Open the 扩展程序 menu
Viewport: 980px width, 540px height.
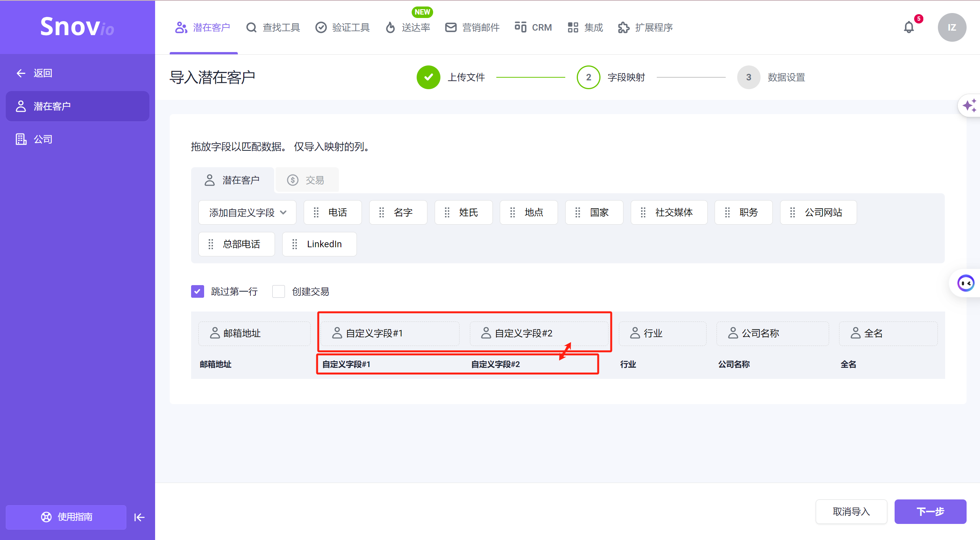pos(645,28)
